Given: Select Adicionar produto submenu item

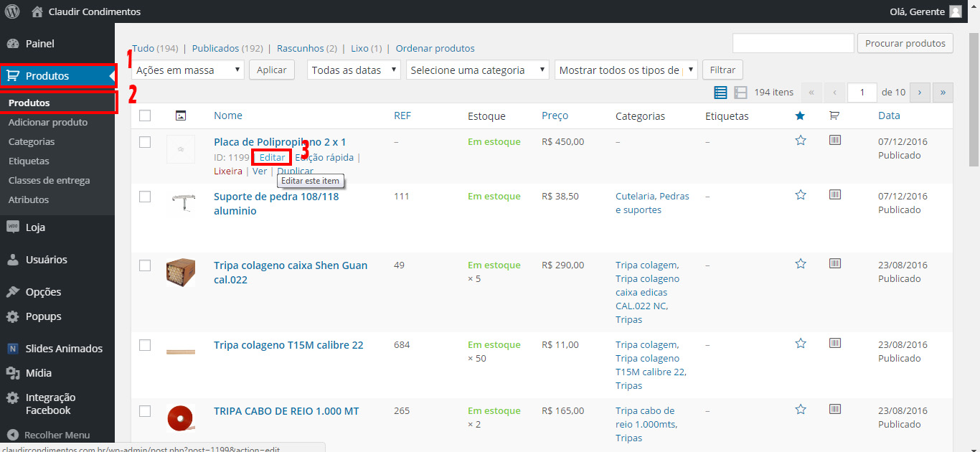Looking at the screenshot, I should pyautogui.click(x=48, y=122).
